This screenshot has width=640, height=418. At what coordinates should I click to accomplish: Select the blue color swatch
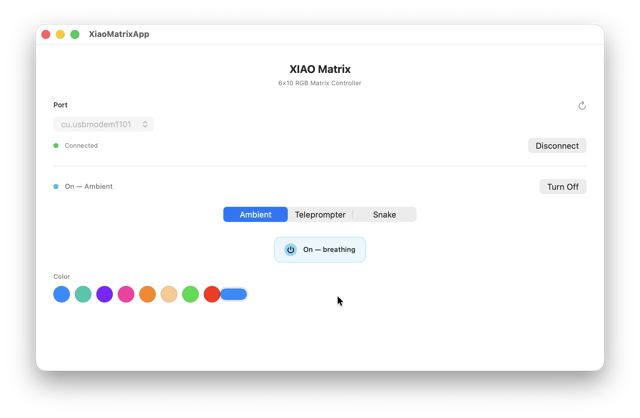[x=62, y=294]
